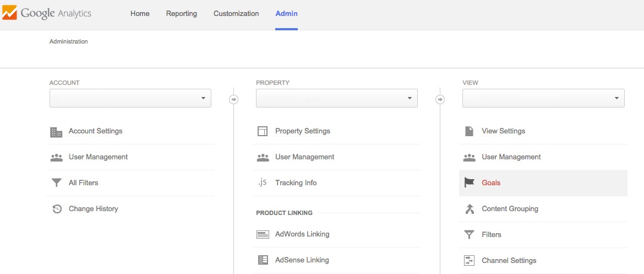Switch to the Reporting tab
The width and height of the screenshot is (644, 274).
[181, 14]
